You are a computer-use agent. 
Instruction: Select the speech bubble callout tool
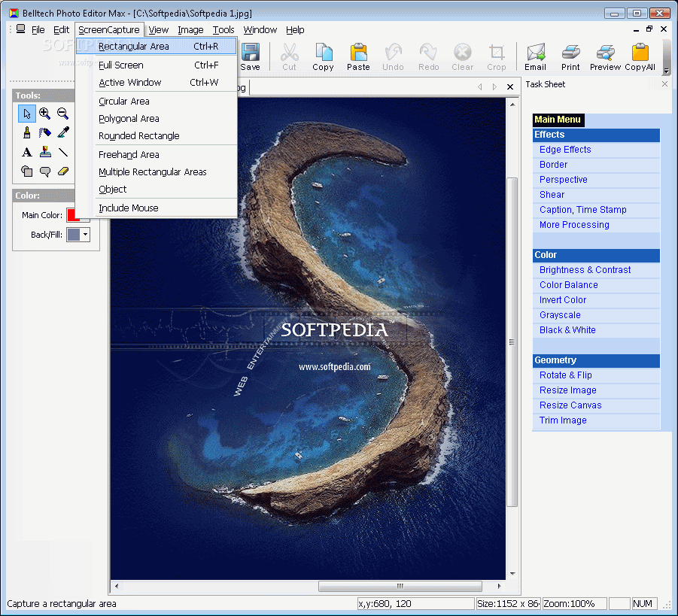pos(44,171)
